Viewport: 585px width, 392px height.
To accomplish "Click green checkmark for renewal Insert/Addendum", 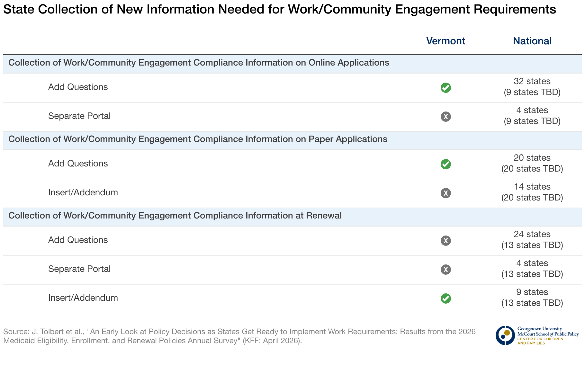I will click(x=446, y=298).
